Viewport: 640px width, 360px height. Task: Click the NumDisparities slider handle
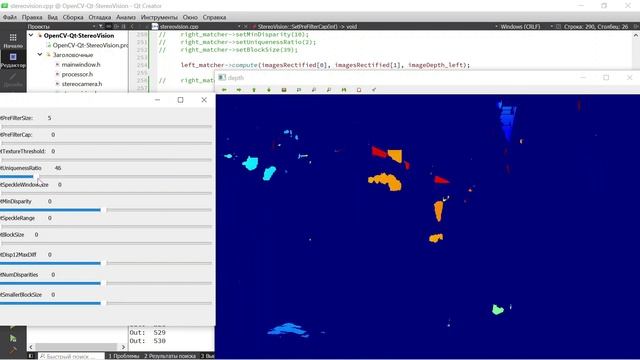pyautogui.click(x=103, y=283)
